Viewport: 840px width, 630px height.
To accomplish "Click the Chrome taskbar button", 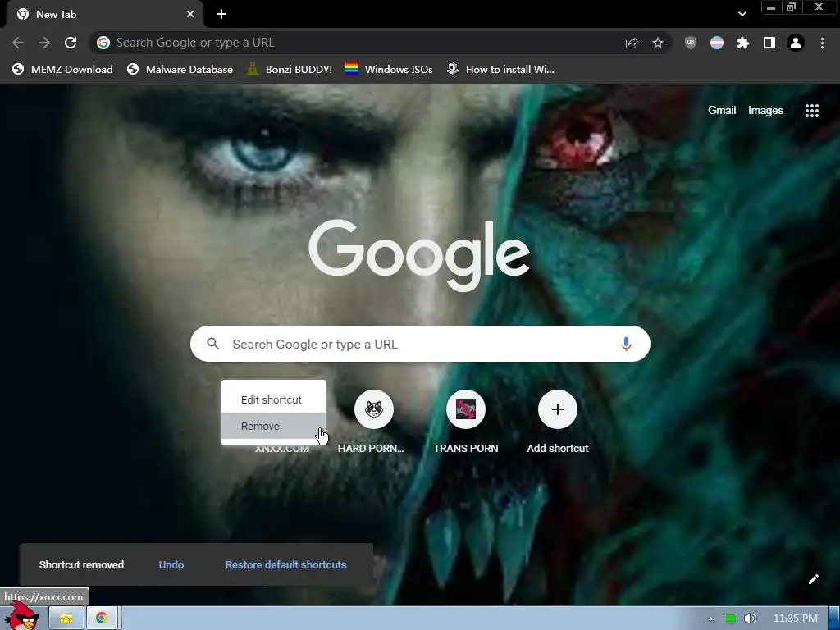I will [102, 619].
